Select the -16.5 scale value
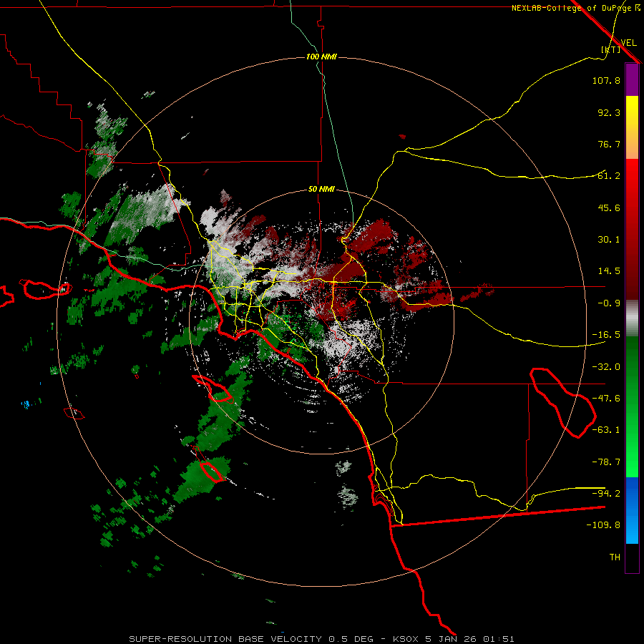The height and width of the screenshot is (644, 644). click(606, 335)
